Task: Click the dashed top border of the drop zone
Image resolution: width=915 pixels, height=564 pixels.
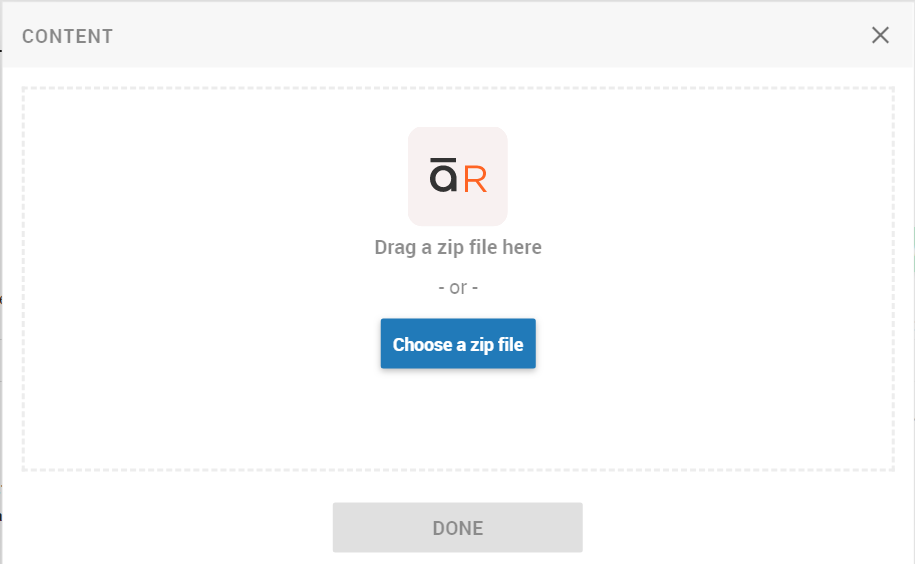Action: pyautogui.click(x=458, y=89)
